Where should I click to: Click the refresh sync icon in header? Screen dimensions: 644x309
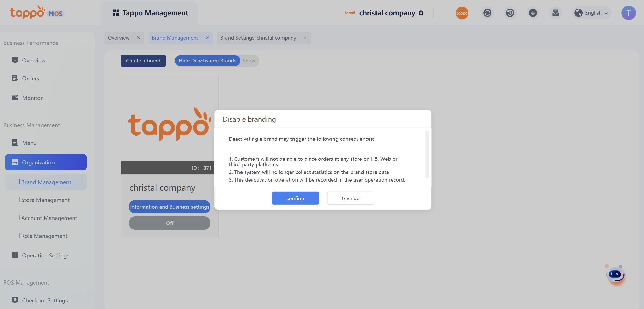pyautogui.click(x=487, y=13)
